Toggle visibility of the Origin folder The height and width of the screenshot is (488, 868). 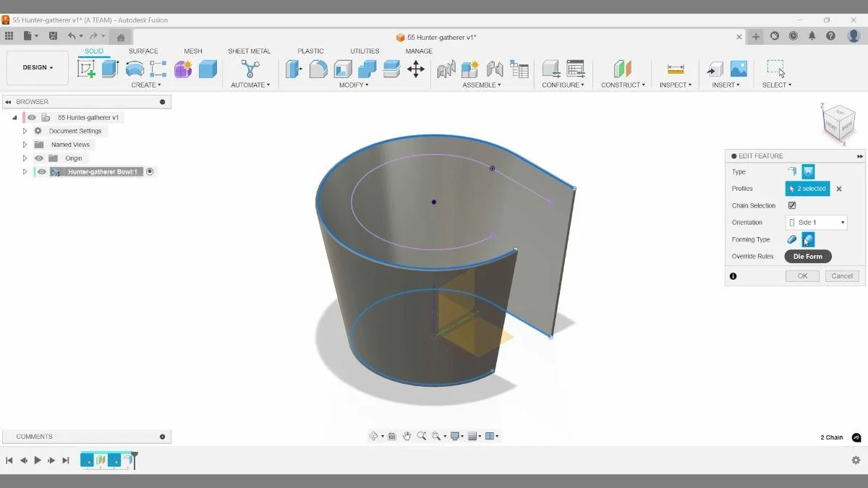pos(39,158)
